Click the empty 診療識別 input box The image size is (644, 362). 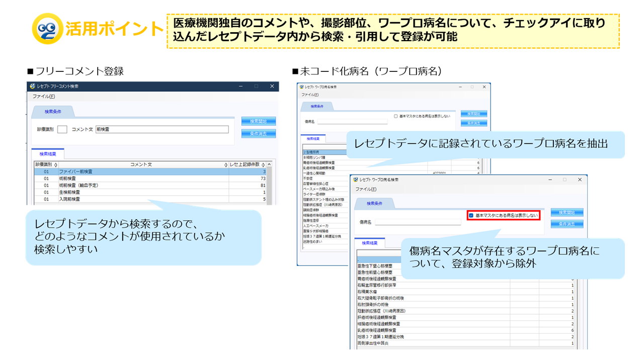coord(62,129)
